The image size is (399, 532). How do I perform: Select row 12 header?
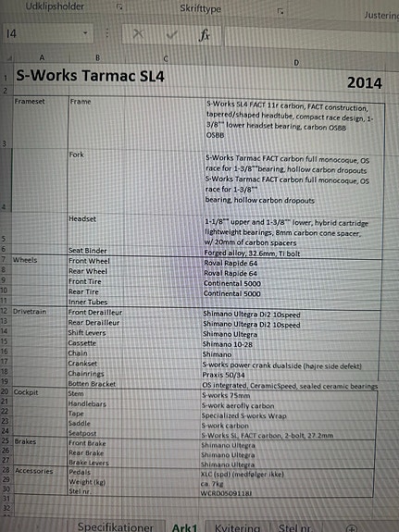[x=5, y=311]
